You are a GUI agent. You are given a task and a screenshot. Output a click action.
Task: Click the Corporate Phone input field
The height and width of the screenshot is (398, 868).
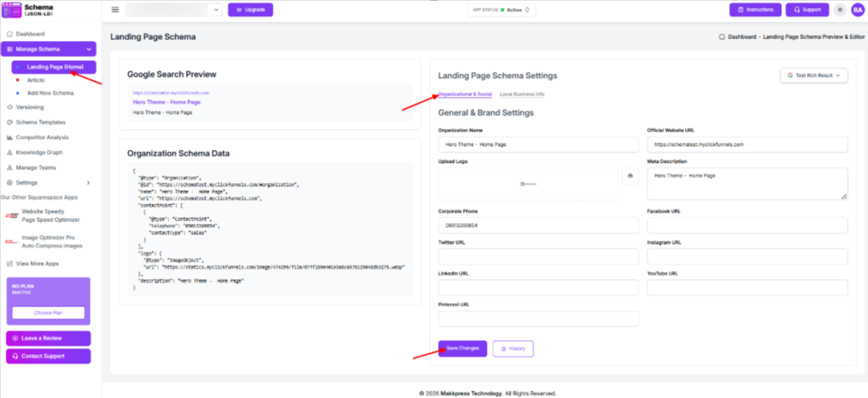tap(538, 226)
